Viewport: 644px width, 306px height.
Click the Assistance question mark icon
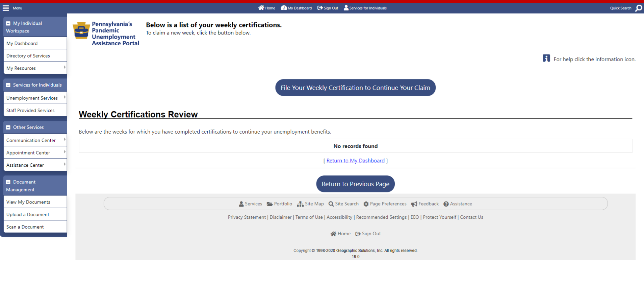coord(446,204)
